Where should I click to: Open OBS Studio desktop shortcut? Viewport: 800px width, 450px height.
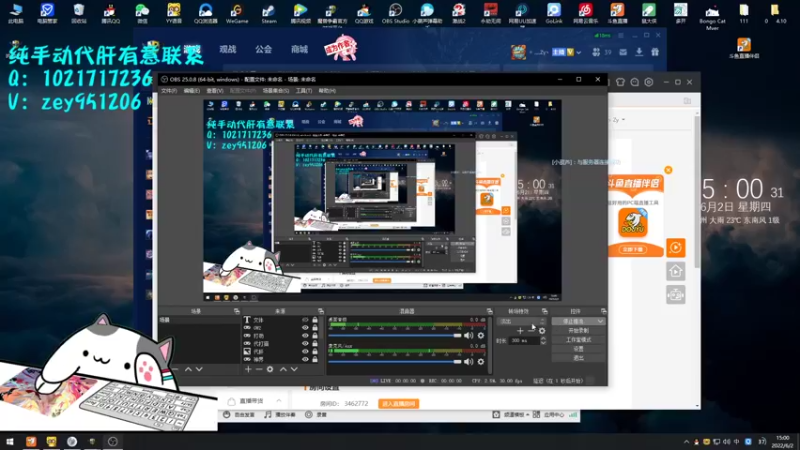tap(395, 13)
